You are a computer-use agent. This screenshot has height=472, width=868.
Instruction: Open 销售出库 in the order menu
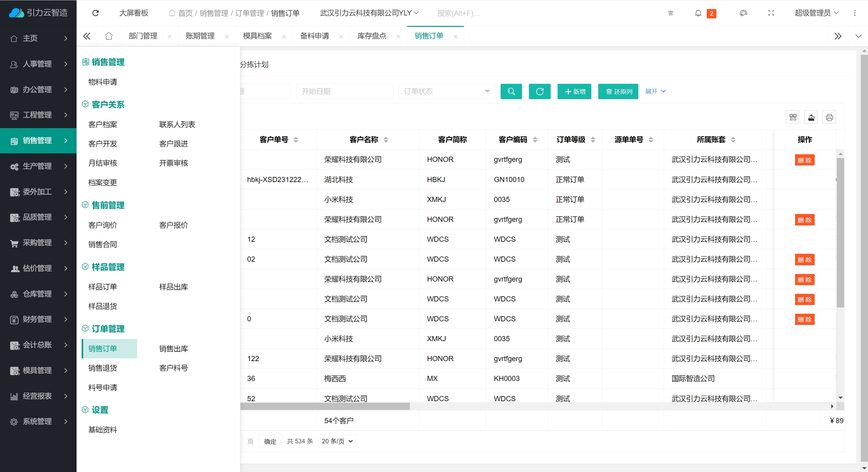[173, 349]
